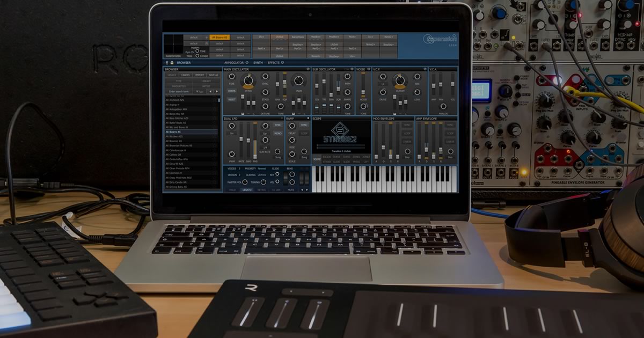The height and width of the screenshot is (338, 644).
Task: Click the Sub Oscillator Shape knob
Action: pos(348,92)
